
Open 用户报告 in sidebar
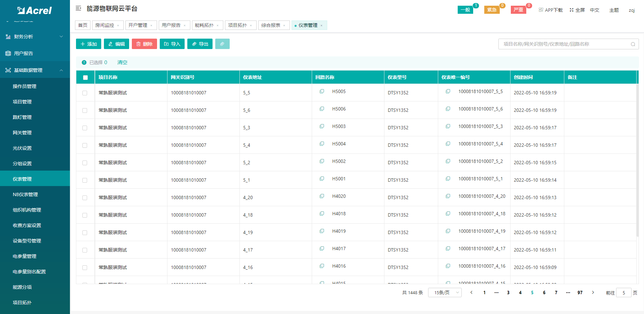[x=35, y=53]
